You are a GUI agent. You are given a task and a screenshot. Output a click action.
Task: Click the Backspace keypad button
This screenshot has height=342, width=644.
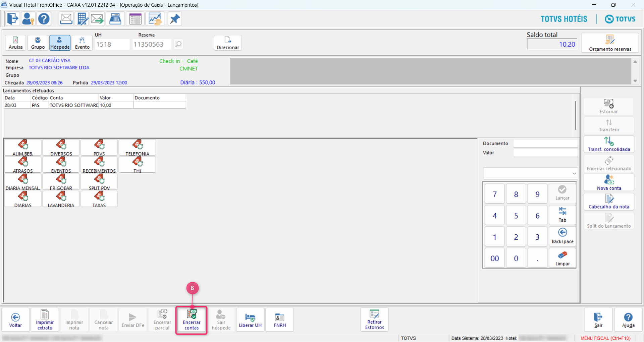[562, 236]
